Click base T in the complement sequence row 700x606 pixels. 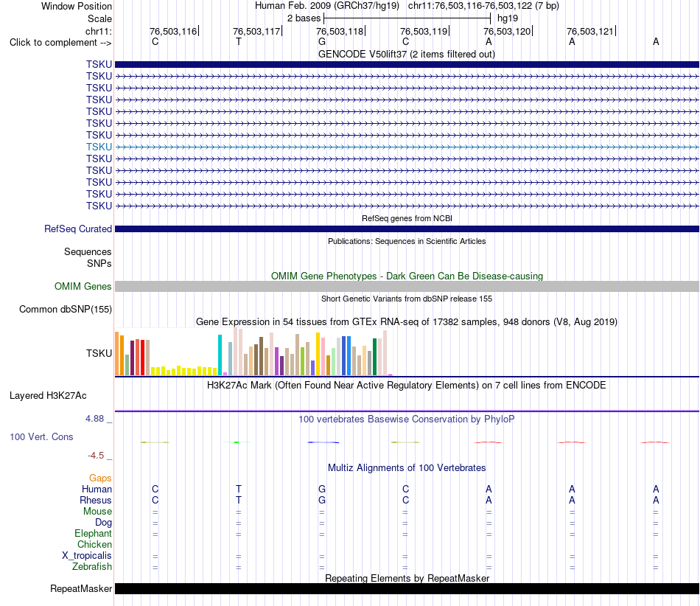tap(239, 41)
